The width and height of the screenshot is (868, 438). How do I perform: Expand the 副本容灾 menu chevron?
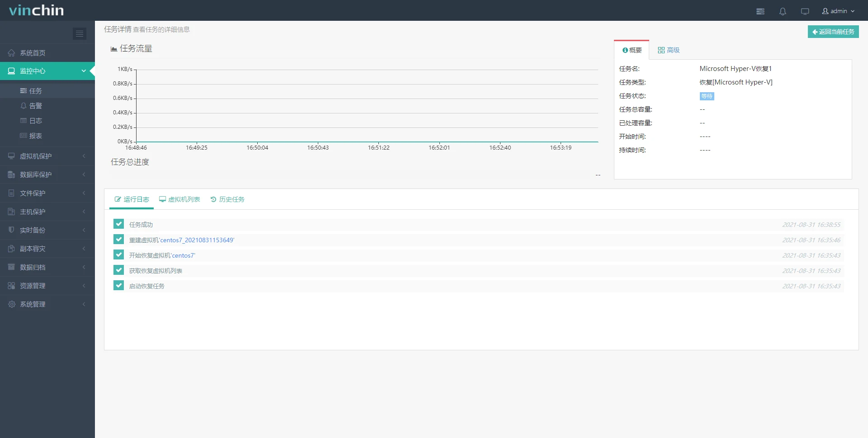84,249
